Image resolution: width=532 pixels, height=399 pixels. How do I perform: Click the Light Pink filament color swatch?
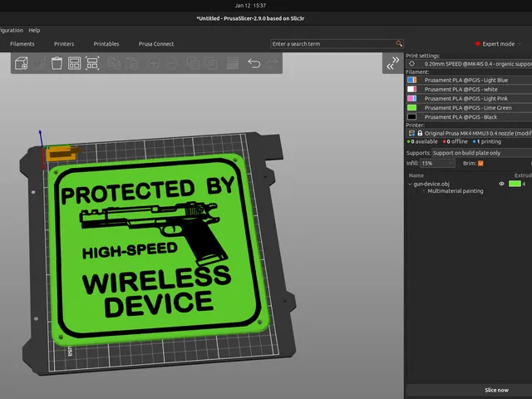coord(411,98)
